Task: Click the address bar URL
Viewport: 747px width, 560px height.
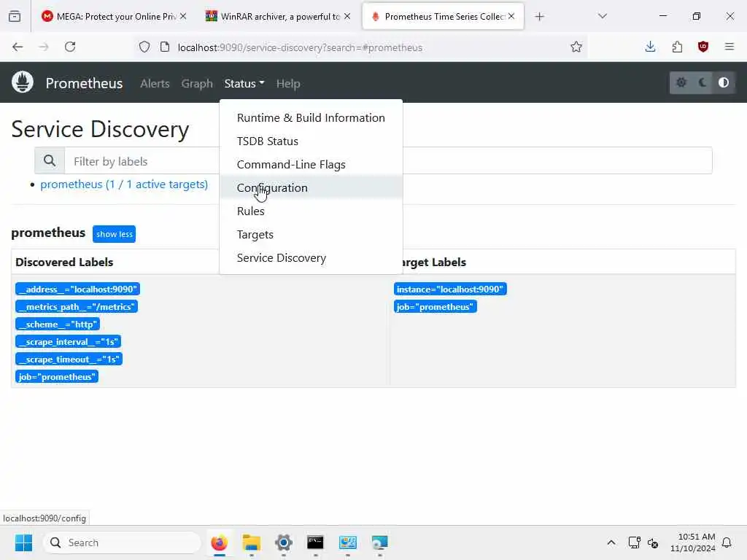Action: tap(300, 47)
